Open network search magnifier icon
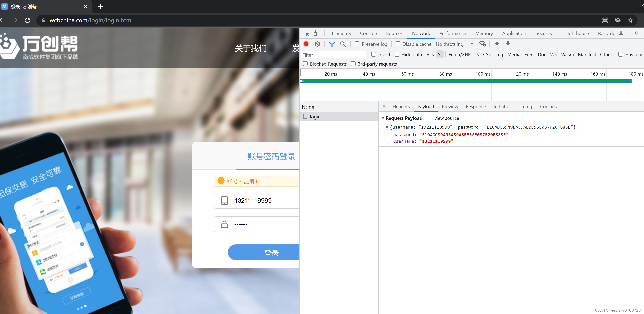644x314 pixels. [343, 44]
